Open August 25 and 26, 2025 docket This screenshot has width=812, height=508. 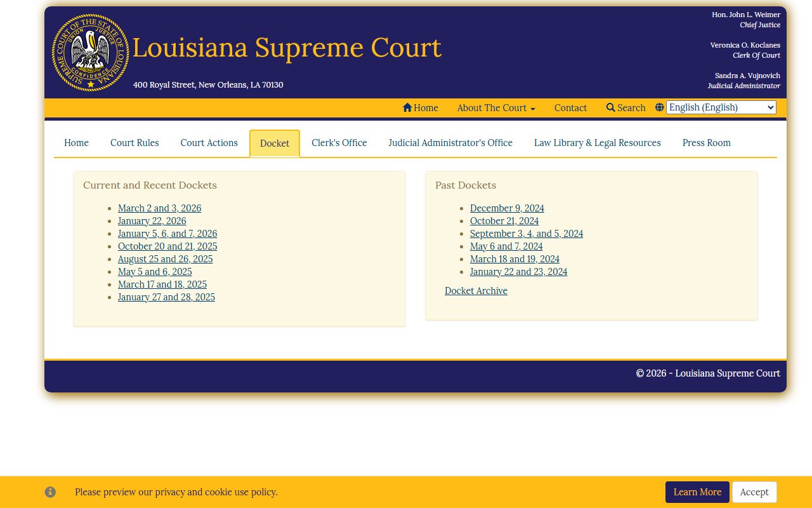165,259
